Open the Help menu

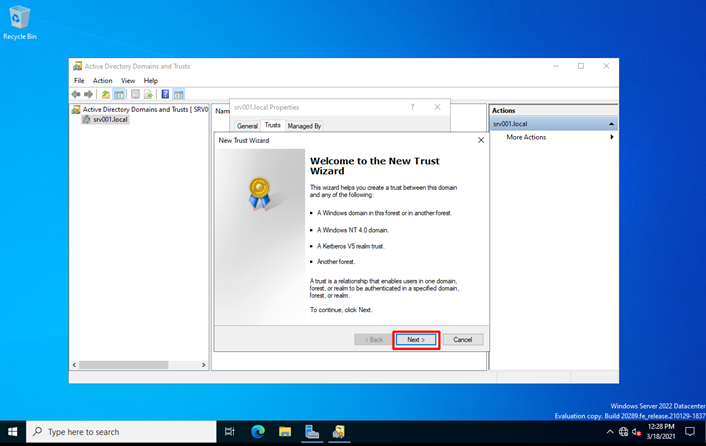150,81
